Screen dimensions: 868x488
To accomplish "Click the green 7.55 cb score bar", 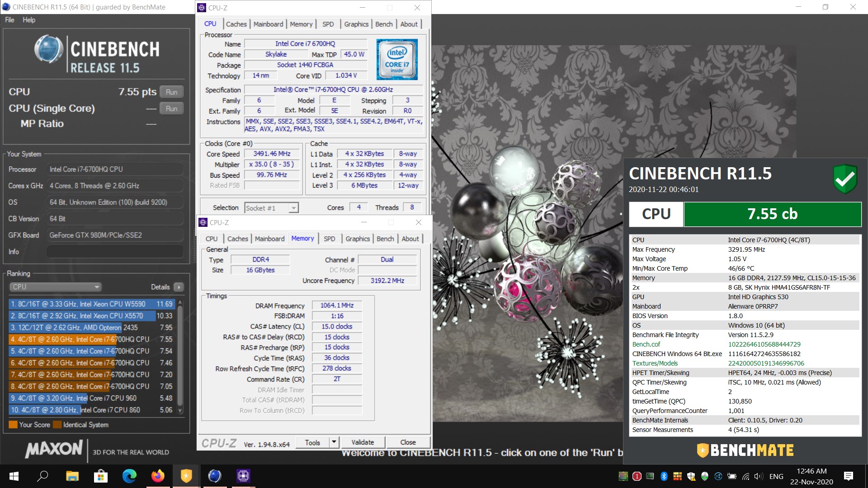I will coord(772,214).
